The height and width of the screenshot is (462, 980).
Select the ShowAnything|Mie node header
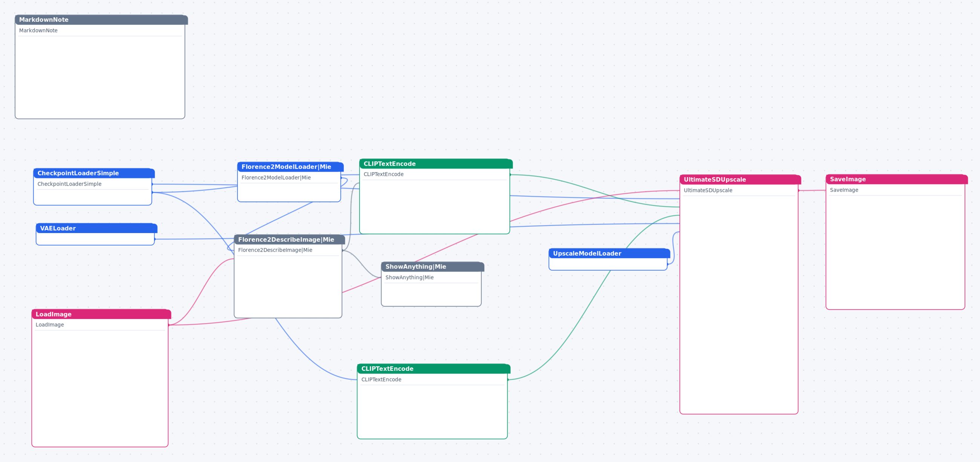coord(433,267)
